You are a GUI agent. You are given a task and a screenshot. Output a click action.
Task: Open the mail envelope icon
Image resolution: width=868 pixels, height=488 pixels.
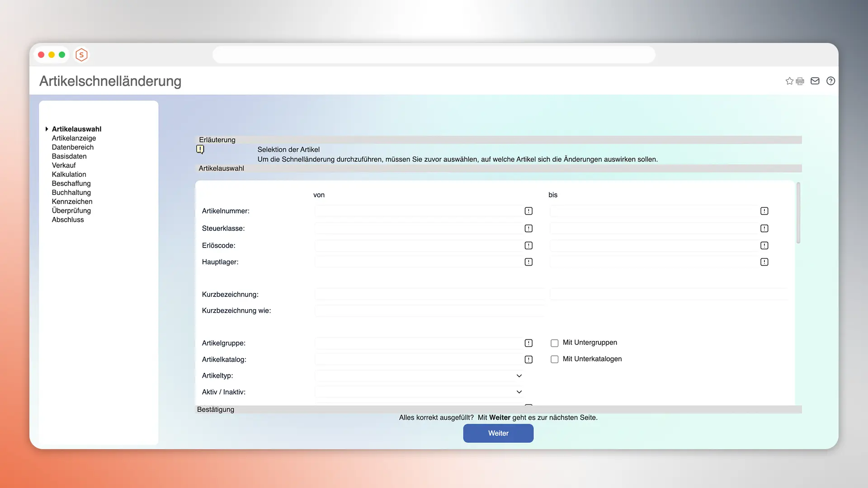coord(815,81)
